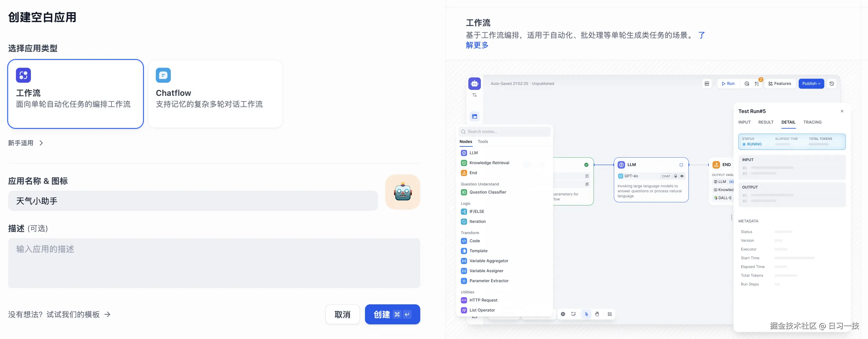Viewport: 868px width, 339px height.
Task: Click the HTTP Request node icon
Action: pos(464,300)
